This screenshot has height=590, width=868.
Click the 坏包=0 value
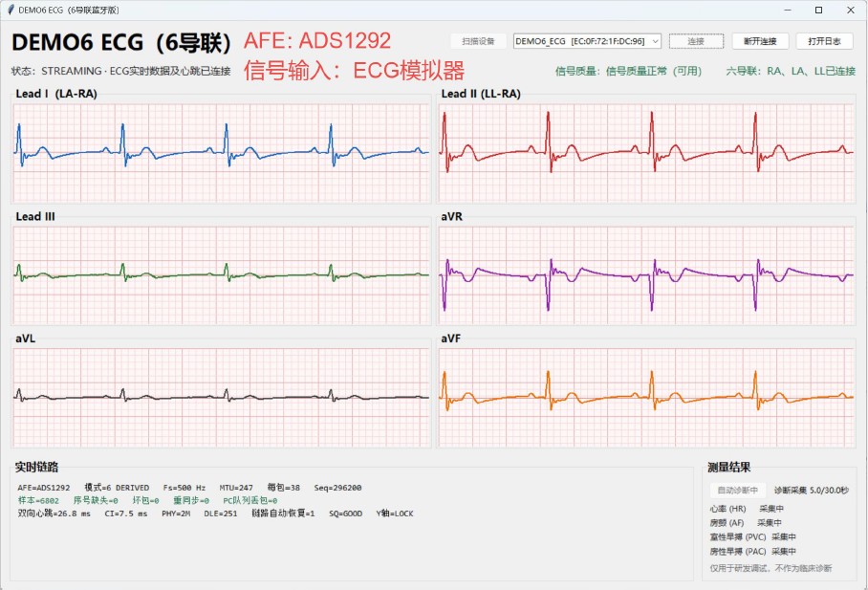coord(145,500)
